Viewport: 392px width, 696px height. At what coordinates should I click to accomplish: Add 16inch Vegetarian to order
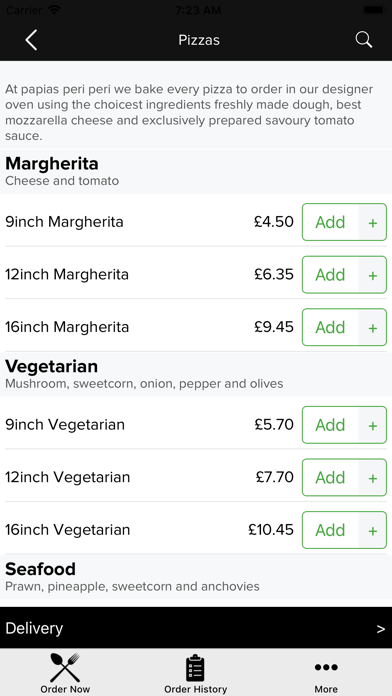coord(330,530)
